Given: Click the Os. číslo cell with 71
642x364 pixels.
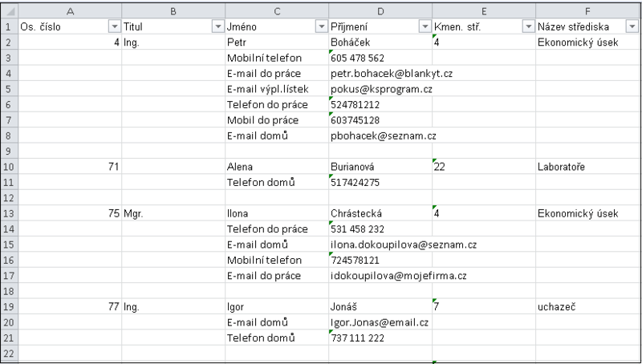Looking at the screenshot, I should (x=70, y=167).
